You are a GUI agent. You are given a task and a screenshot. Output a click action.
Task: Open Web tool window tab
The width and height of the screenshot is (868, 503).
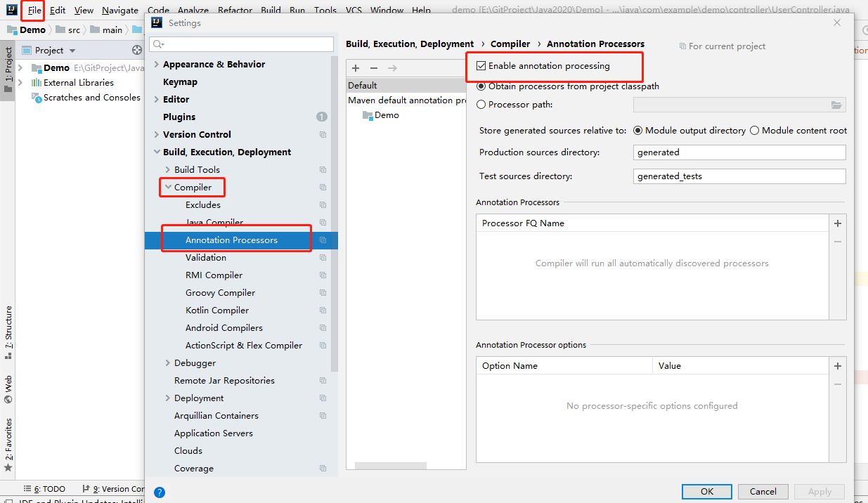(x=8, y=389)
